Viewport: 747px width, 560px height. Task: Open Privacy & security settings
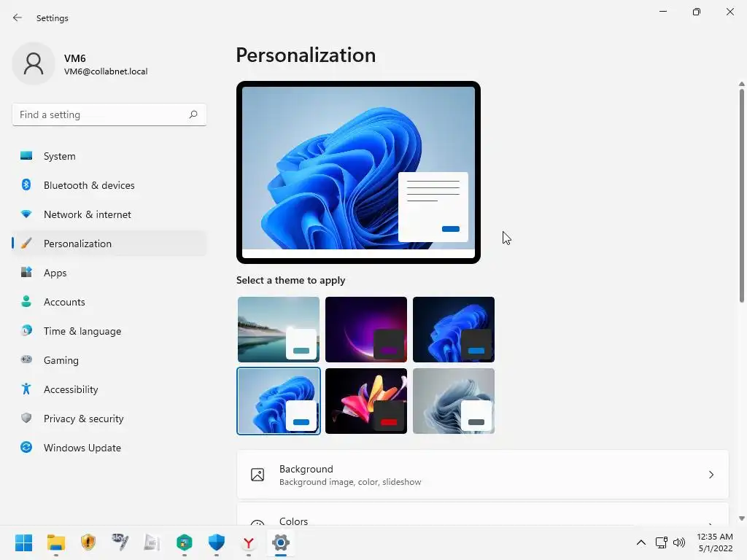109,419
